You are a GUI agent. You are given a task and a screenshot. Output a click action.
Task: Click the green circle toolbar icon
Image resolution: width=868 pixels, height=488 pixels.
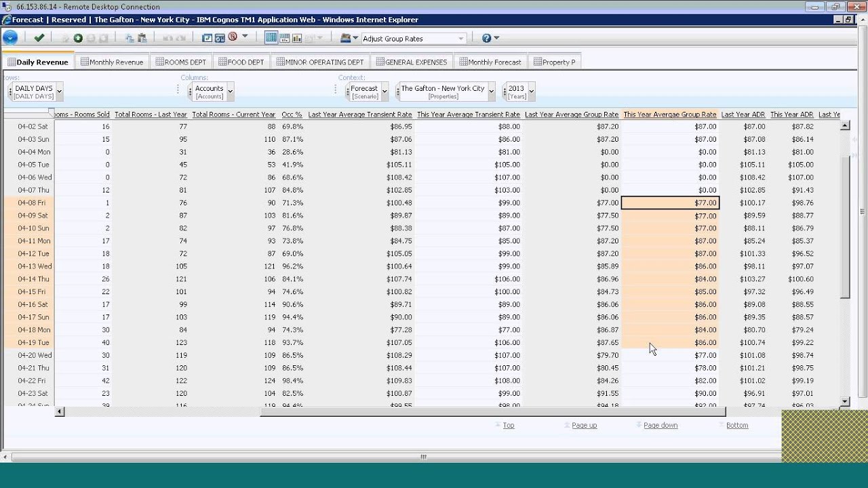click(78, 39)
